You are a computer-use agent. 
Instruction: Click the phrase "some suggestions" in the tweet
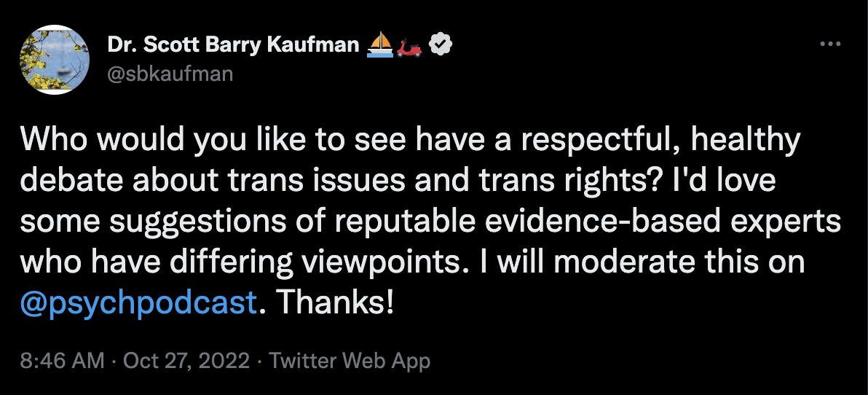click(140, 221)
